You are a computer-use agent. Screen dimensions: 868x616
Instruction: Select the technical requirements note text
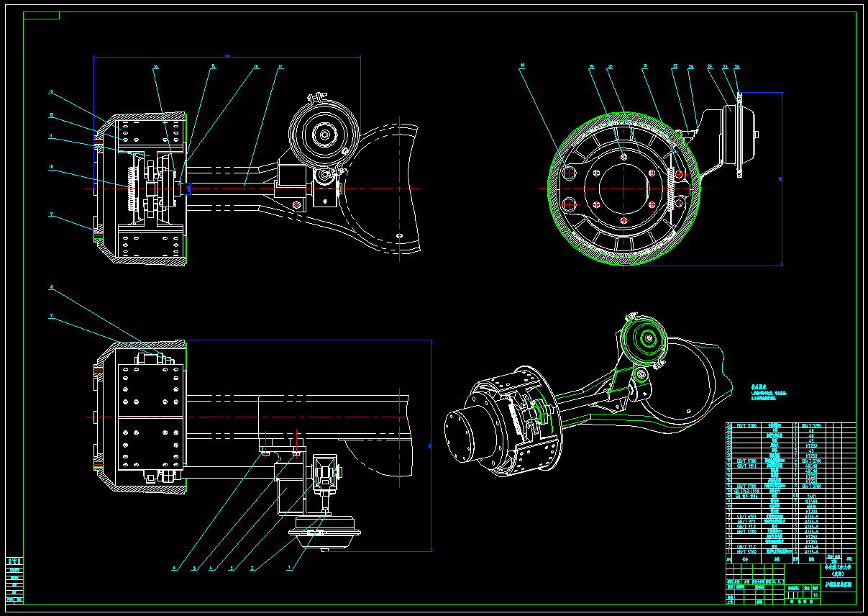click(769, 392)
